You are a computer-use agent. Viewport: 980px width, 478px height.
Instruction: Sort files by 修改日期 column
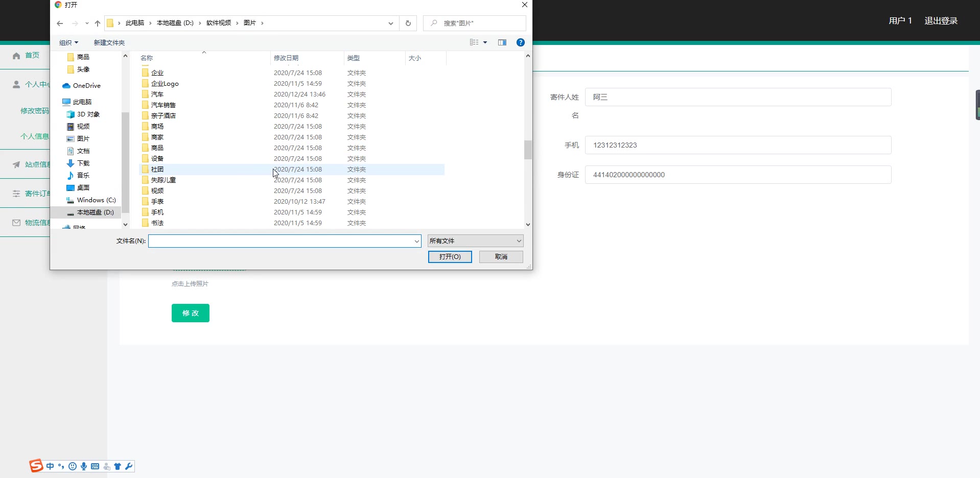307,58
